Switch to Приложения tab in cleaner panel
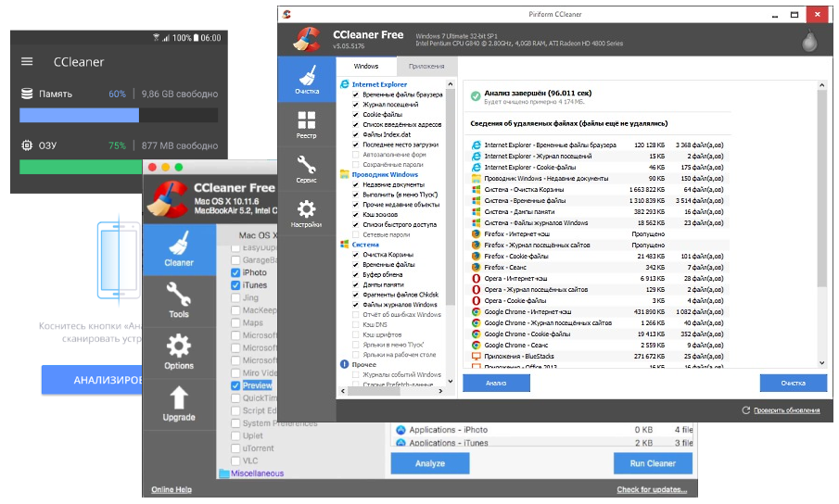The width and height of the screenshot is (839, 504). pos(426,67)
